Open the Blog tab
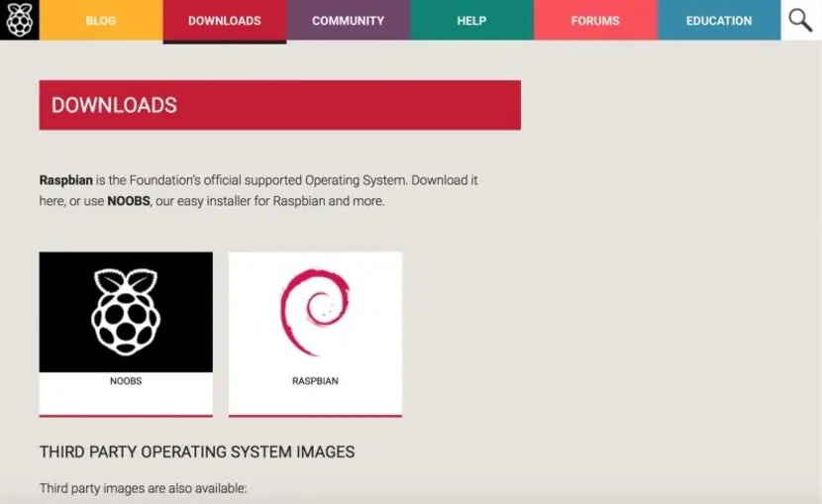 (x=101, y=21)
